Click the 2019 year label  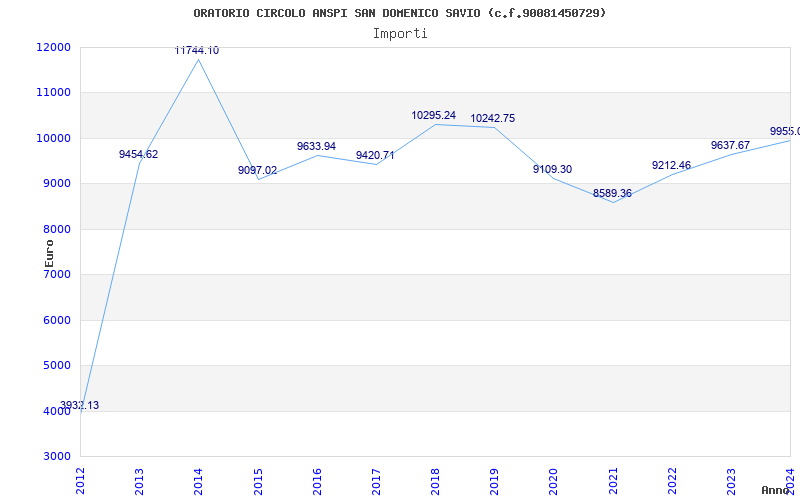coord(494,481)
